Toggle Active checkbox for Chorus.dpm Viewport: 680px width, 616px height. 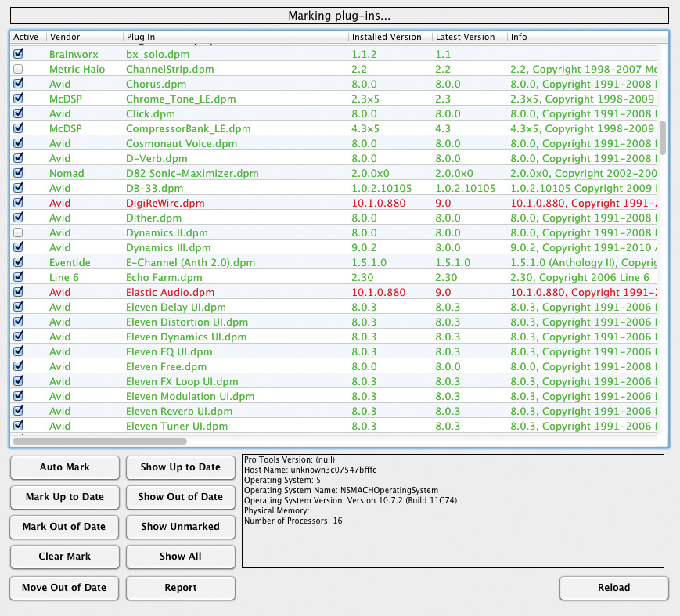click(18, 84)
